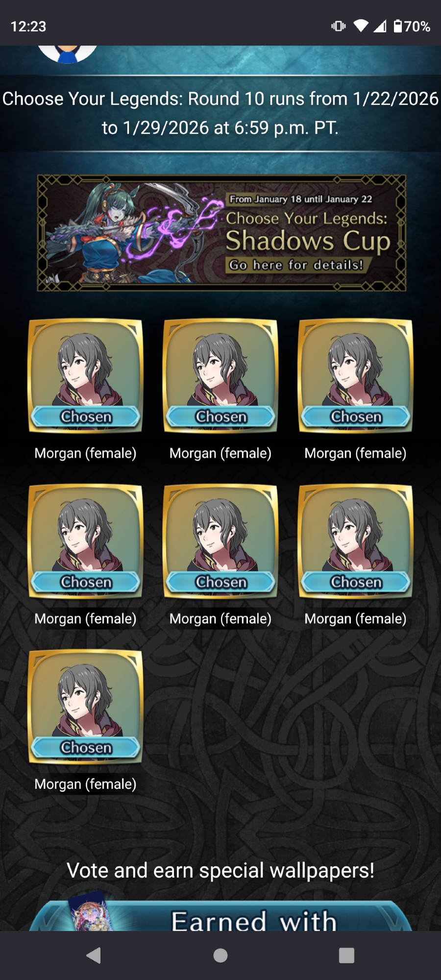Open the Earned with wallpaper banner
Viewport: 441px width, 980px height.
(220, 915)
